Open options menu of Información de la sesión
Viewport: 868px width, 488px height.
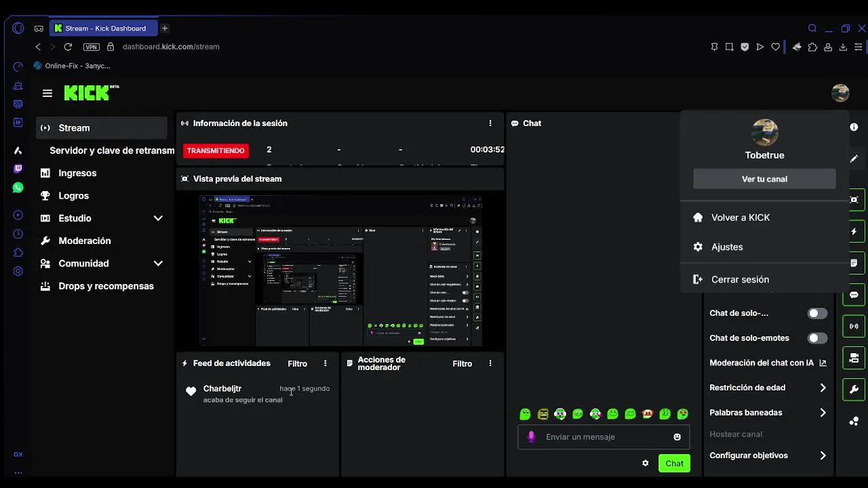pos(490,123)
